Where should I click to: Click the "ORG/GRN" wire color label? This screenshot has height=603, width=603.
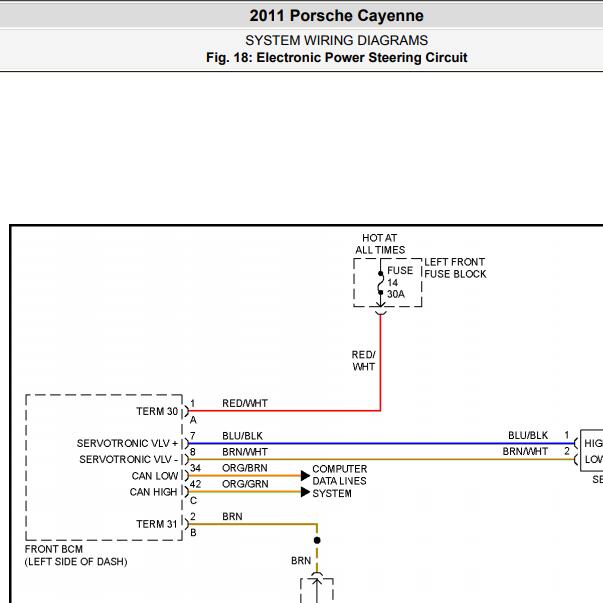pyautogui.click(x=245, y=484)
